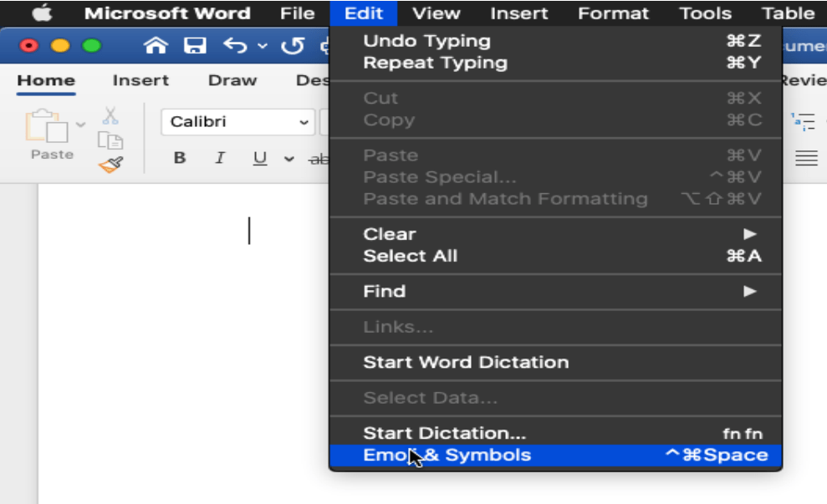The width and height of the screenshot is (827, 504).
Task: Click the Home icon in title bar
Action: click(x=156, y=46)
